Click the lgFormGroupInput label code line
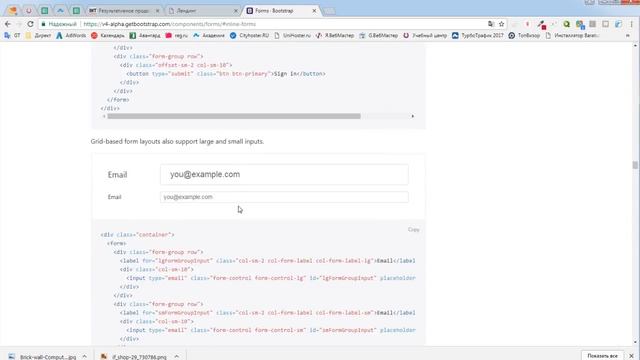This screenshot has height=360, width=640. [268, 261]
